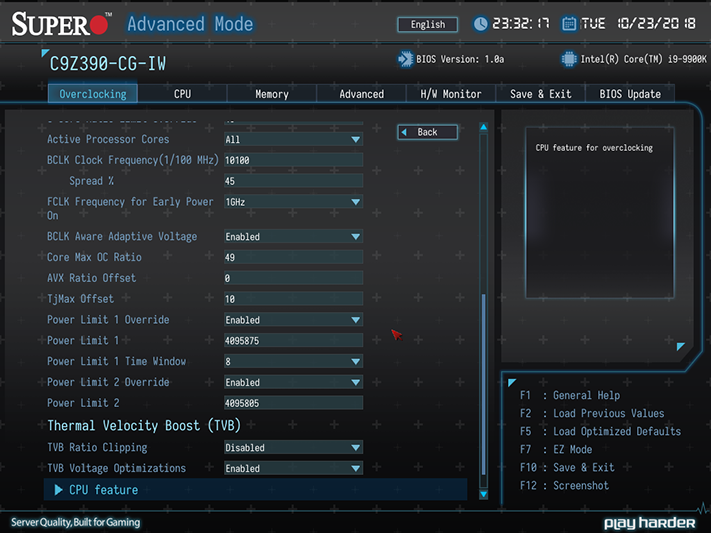Screen dimensions: 711x533
Task: Open the BIOS Update tab
Action: pos(630,94)
